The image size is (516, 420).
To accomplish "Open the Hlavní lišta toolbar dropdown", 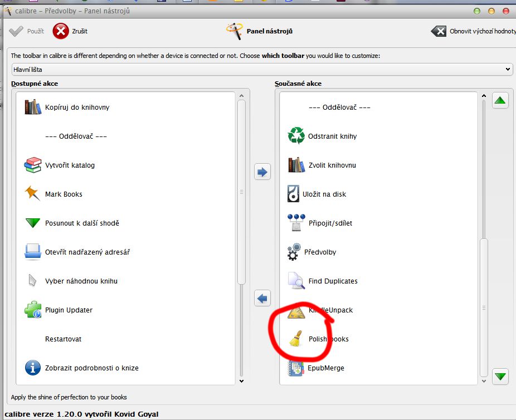I will coord(262,70).
